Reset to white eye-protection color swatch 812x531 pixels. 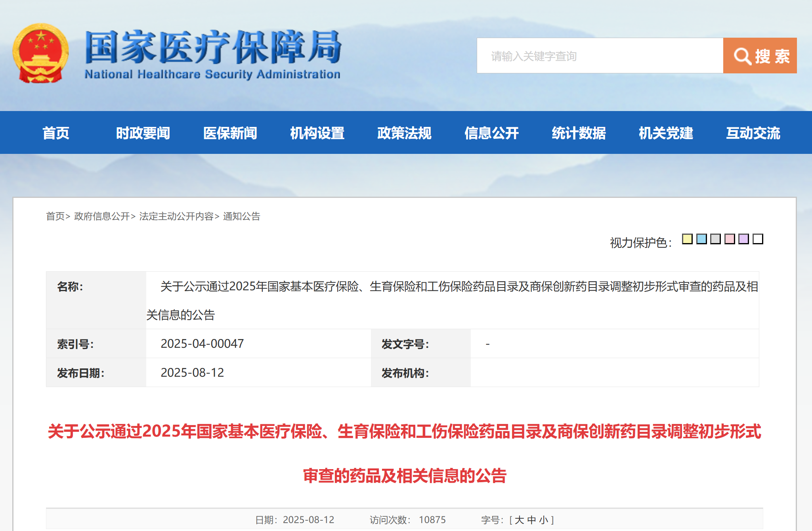[x=758, y=239]
